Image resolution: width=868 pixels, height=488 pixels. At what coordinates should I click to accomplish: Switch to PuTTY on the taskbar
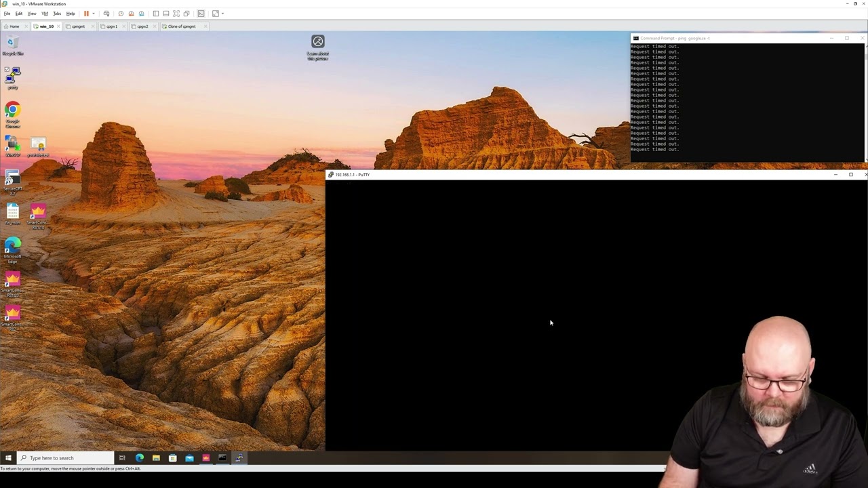[239, 458]
